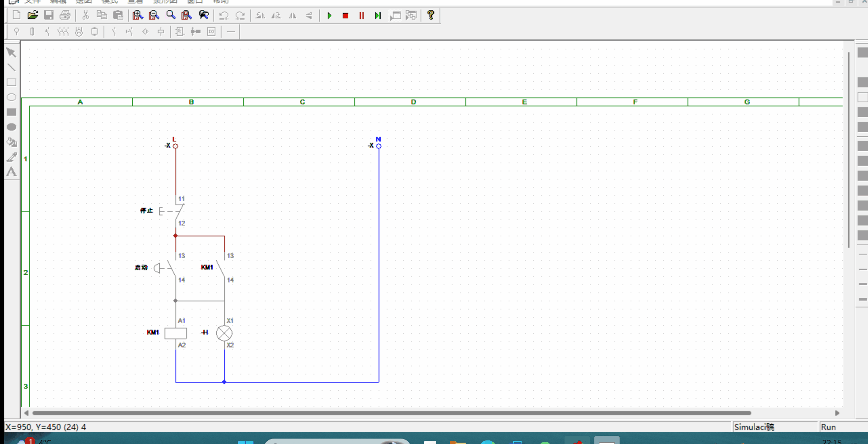
Task: Click the N neutral terminal
Action: (379, 146)
